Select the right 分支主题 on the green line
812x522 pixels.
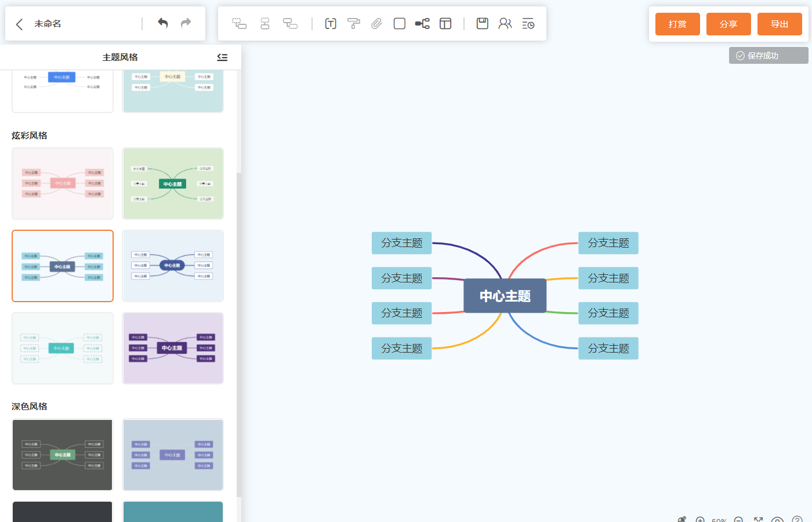coord(608,313)
